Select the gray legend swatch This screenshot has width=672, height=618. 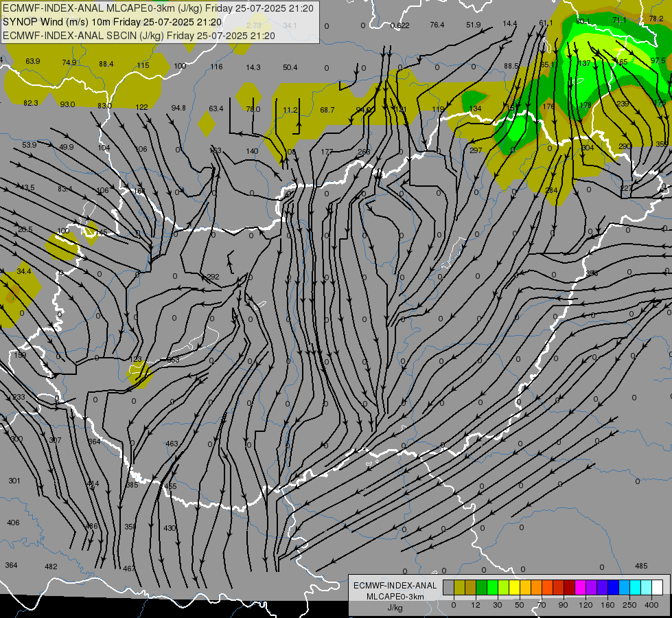coord(448,587)
